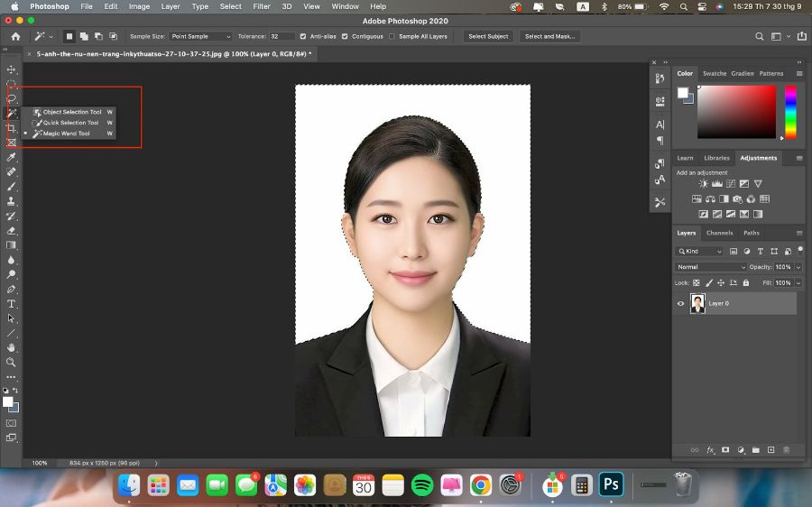Select the History Brush tool
Image resolution: width=812 pixels, height=507 pixels.
click(11, 216)
